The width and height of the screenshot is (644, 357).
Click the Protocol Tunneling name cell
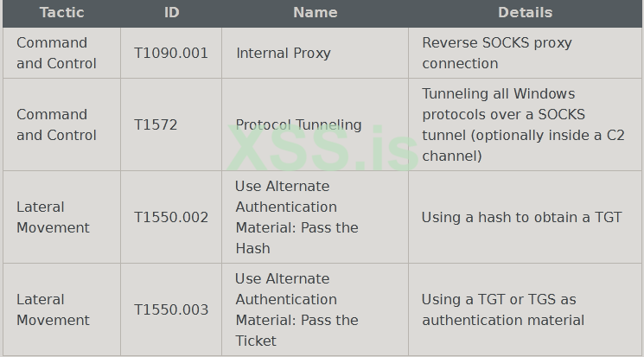pos(299,124)
